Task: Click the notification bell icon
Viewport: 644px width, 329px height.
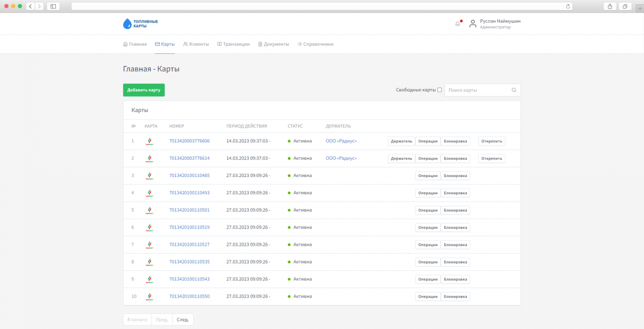Action: 458,24
